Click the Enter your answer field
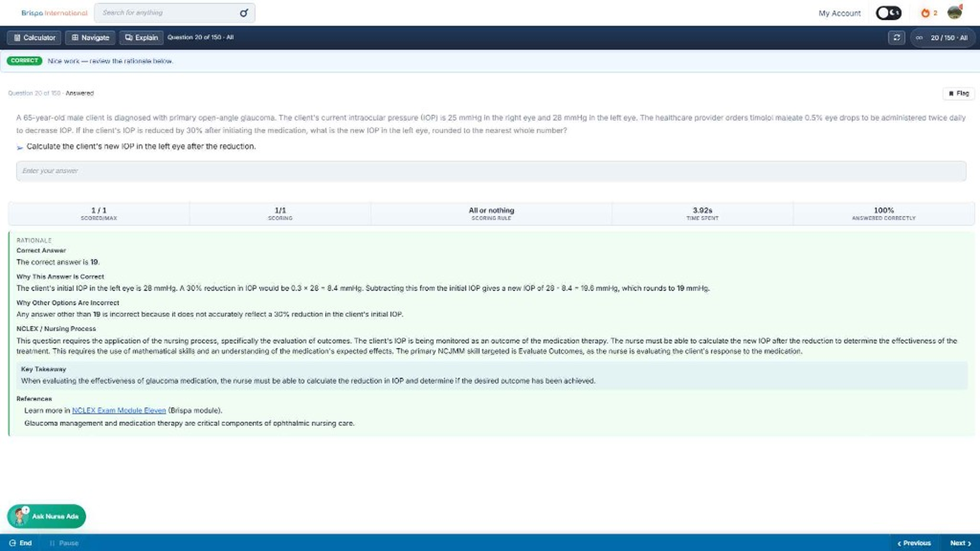The width and height of the screenshot is (980, 551). tap(491, 171)
